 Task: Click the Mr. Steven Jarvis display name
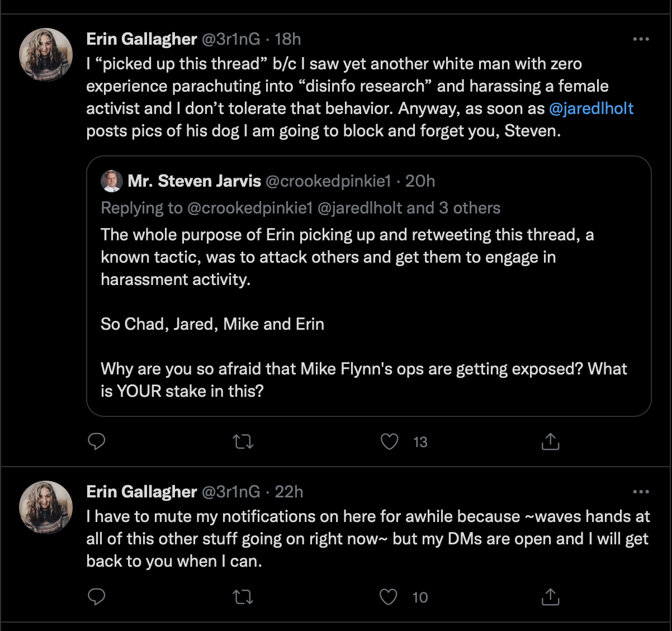[194, 181]
